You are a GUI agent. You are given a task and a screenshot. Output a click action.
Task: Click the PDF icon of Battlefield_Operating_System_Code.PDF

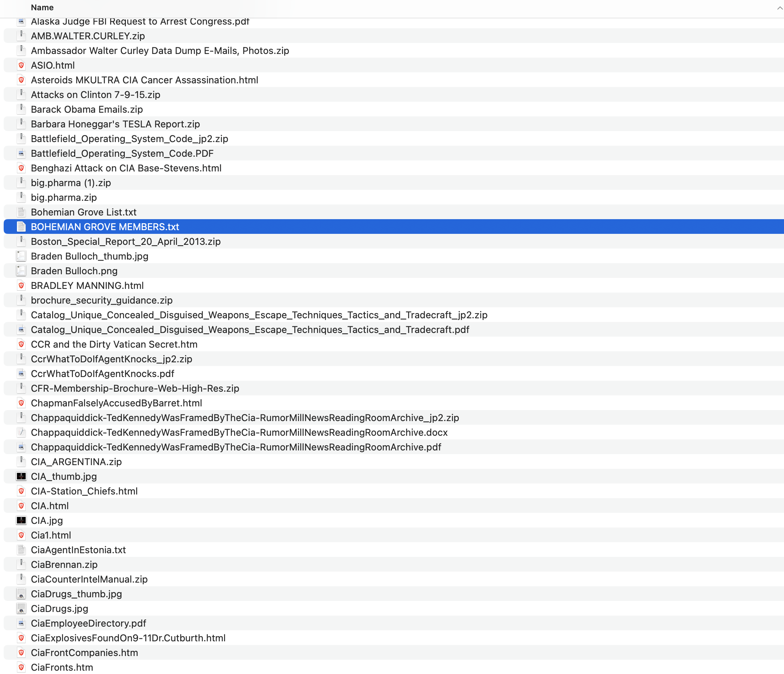pyautogui.click(x=21, y=154)
